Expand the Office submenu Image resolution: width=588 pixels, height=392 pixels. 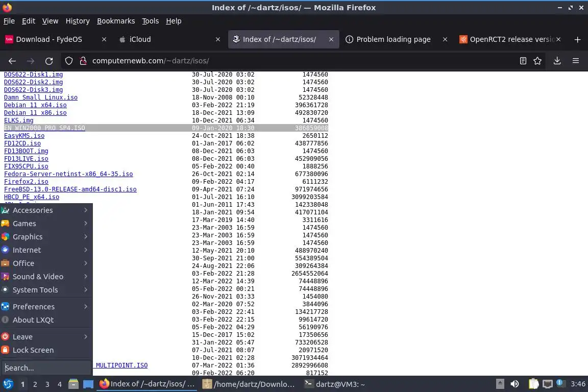[46, 263]
